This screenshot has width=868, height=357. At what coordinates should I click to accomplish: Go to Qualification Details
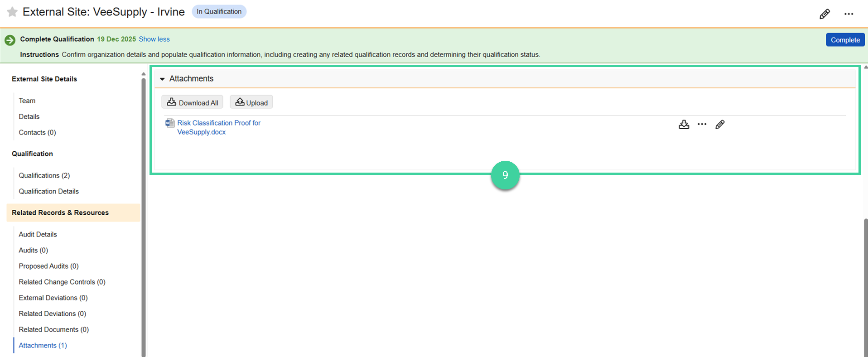pyautogui.click(x=48, y=191)
